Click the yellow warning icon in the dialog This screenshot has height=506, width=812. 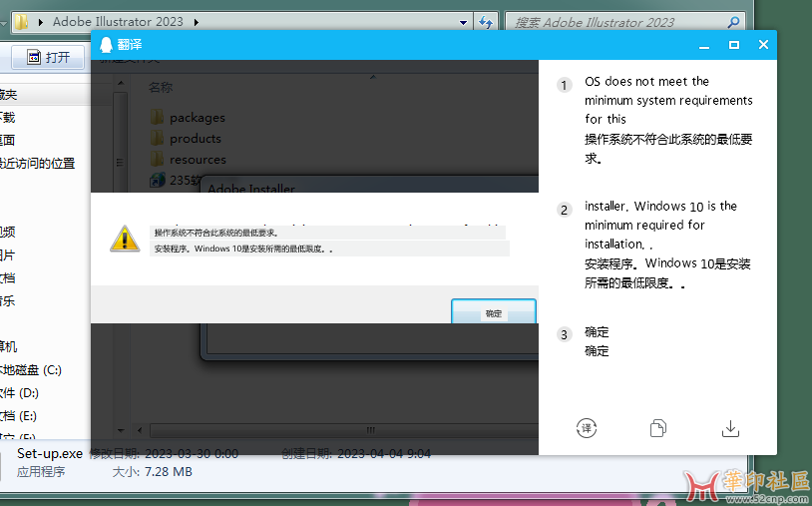coord(125,239)
